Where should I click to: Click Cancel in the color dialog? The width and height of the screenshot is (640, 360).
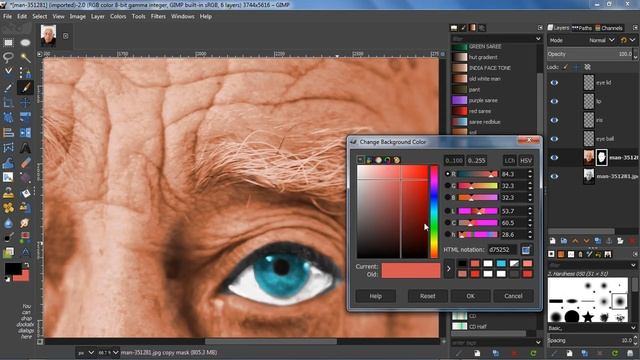513,296
